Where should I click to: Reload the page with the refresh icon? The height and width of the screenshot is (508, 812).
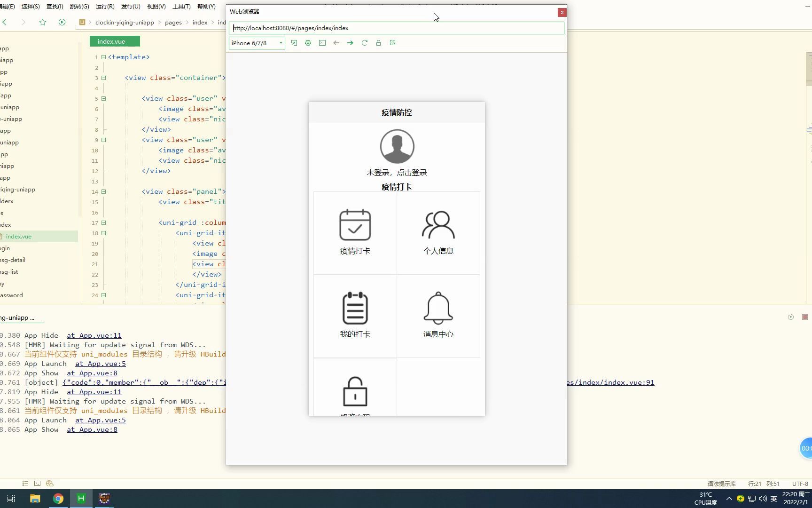tap(365, 43)
